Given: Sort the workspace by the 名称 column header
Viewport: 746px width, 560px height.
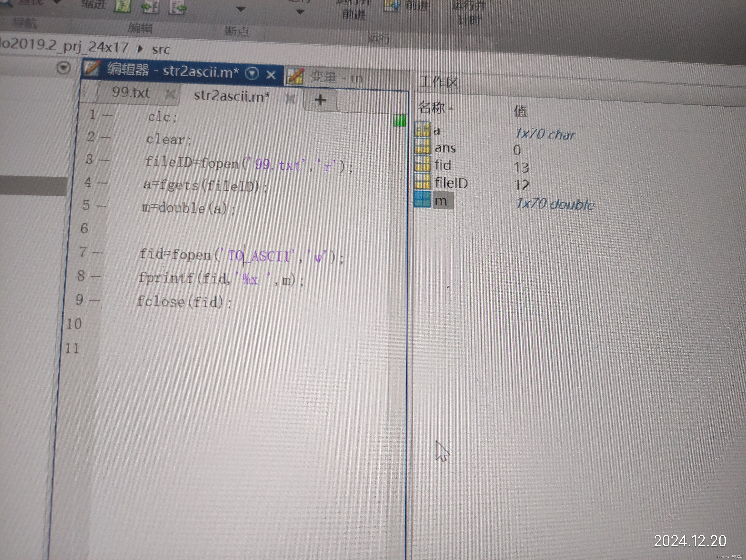Looking at the screenshot, I should click(x=432, y=108).
